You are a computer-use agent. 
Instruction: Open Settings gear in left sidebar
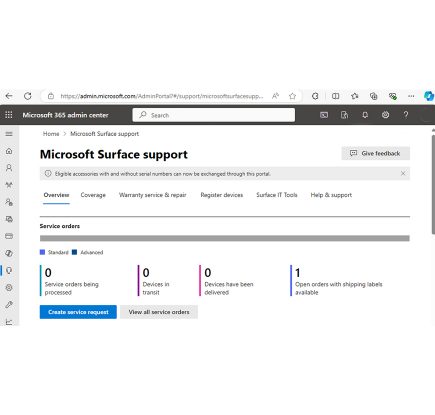[9, 287]
